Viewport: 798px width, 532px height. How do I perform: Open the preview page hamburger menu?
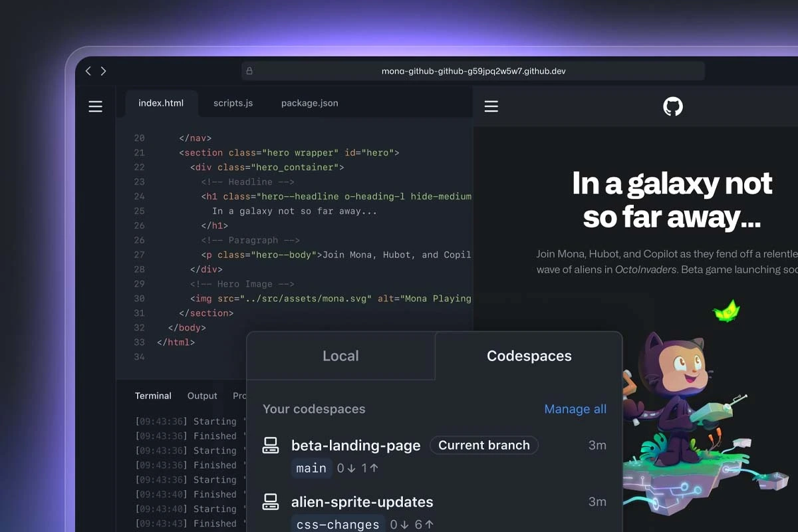coord(491,106)
